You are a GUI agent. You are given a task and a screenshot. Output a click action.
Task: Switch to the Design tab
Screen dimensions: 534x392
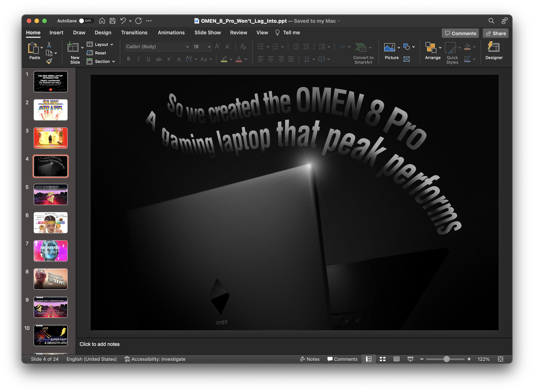[x=103, y=33]
